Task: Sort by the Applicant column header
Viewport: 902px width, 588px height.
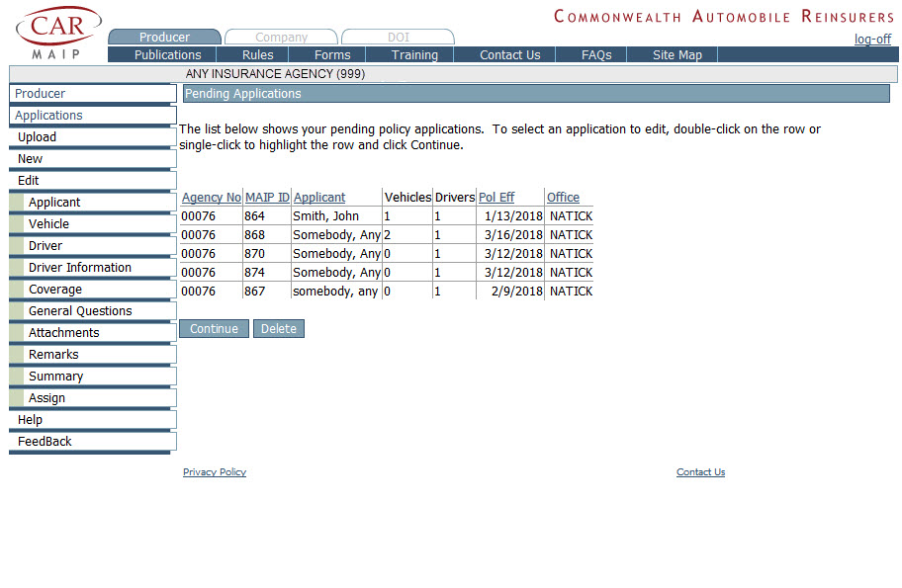Action: pyautogui.click(x=319, y=198)
